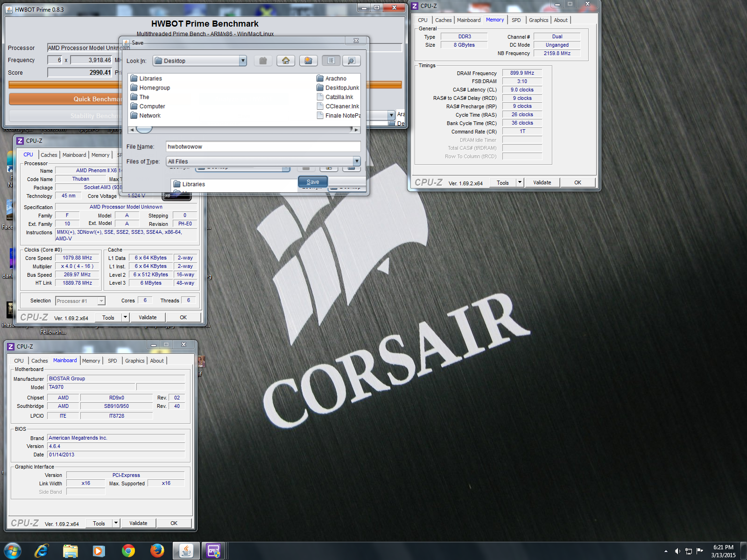Open the Graphics tab in mainboard CPU-Z window

tap(135, 361)
